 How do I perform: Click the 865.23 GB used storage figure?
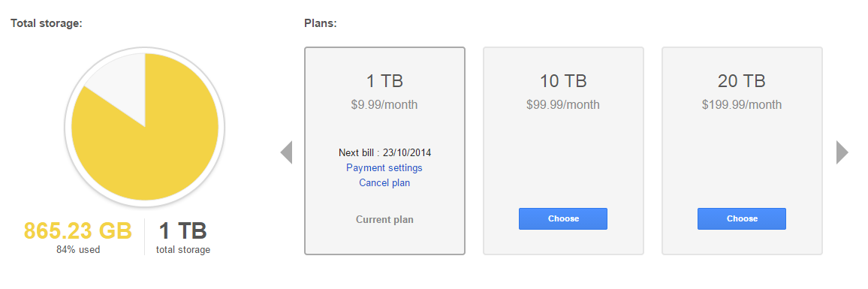coord(78,231)
